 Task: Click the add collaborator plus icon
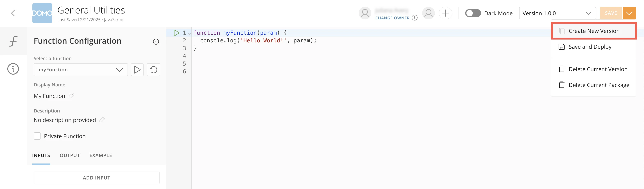(x=445, y=13)
